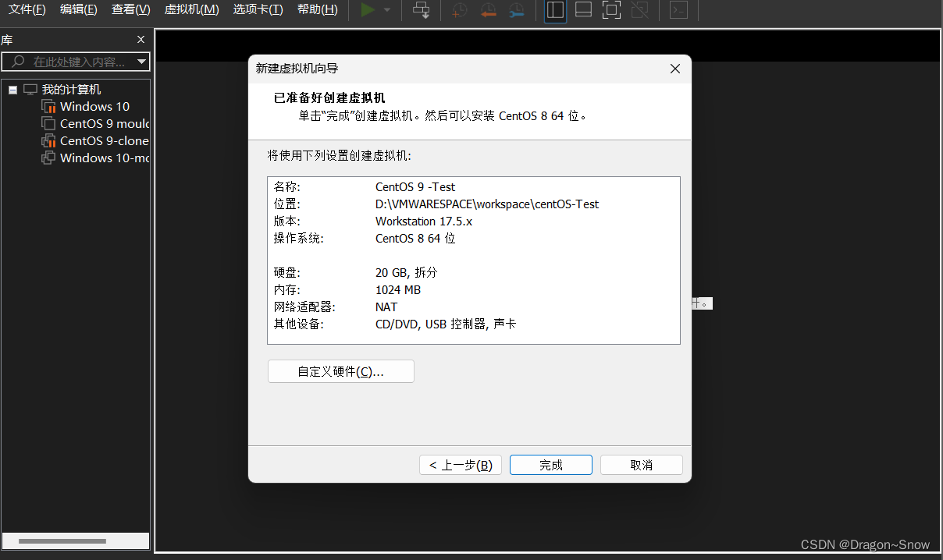Click the console view terminal icon
The height and width of the screenshot is (560, 943).
[x=679, y=10]
